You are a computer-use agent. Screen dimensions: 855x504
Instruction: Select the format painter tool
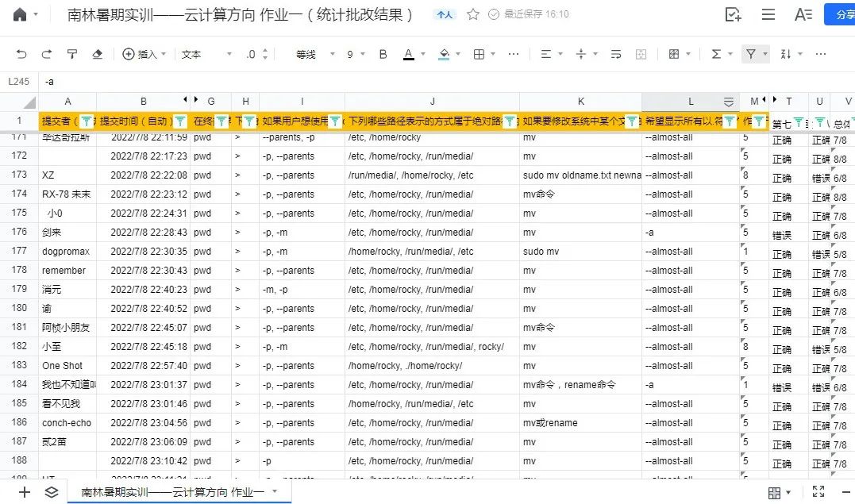tap(71, 53)
